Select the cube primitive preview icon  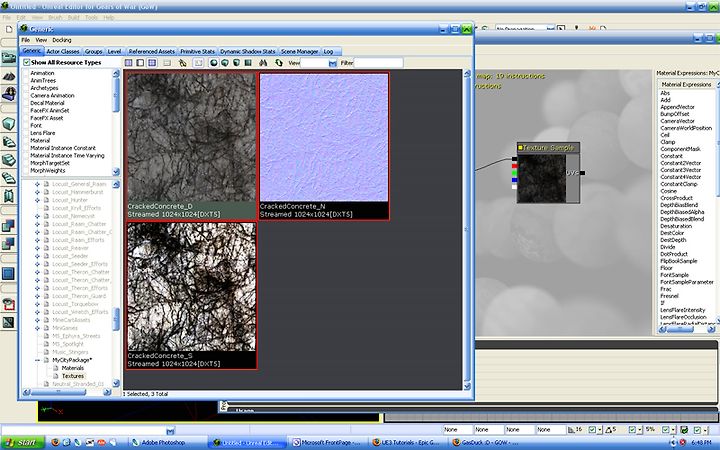tap(225, 63)
